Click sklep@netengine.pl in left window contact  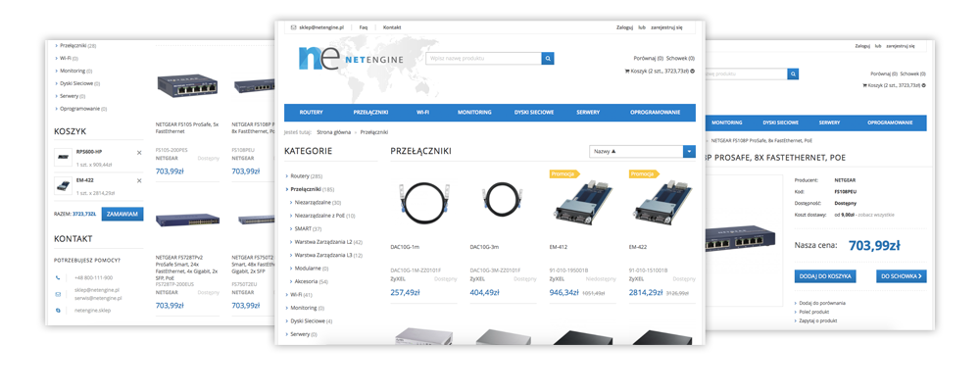(97, 290)
